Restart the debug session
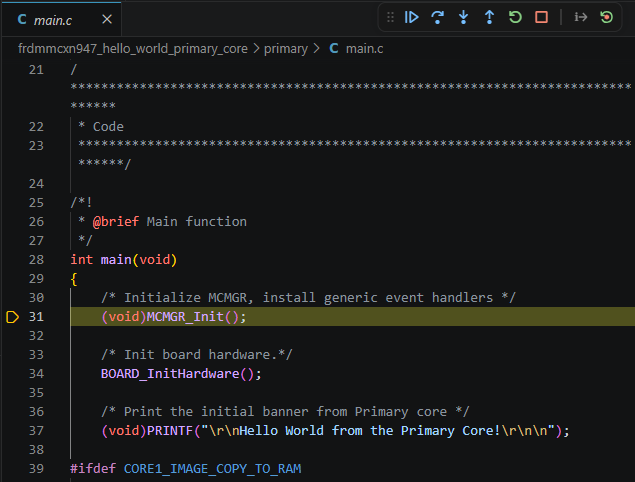 pyautogui.click(x=515, y=17)
